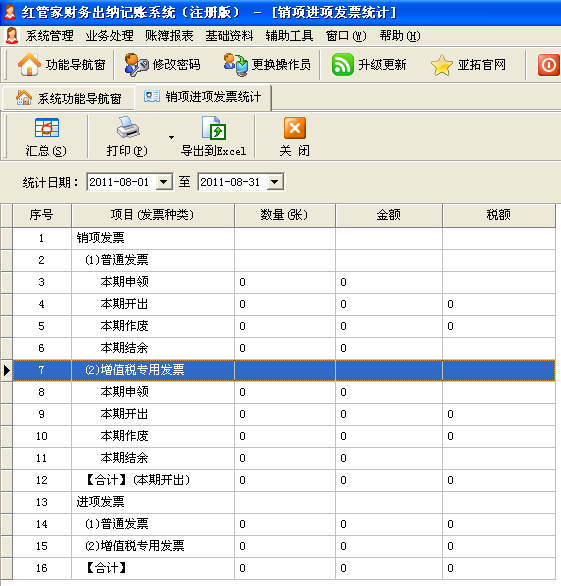The width and height of the screenshot is (561, 586).
Task: Click the 汇总 summary table icon
Action: point(47,128)
